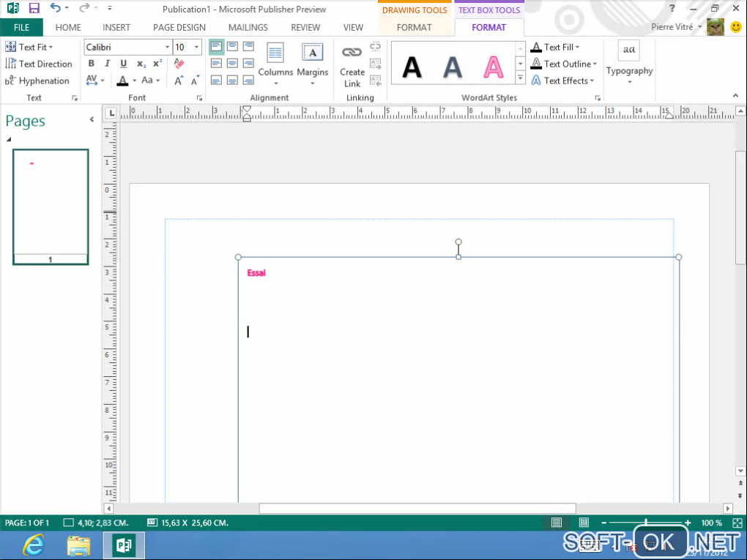The height and width of the screenshot is (560, 747).
Task: Click the Break link icon
Action: pos(376,47)
